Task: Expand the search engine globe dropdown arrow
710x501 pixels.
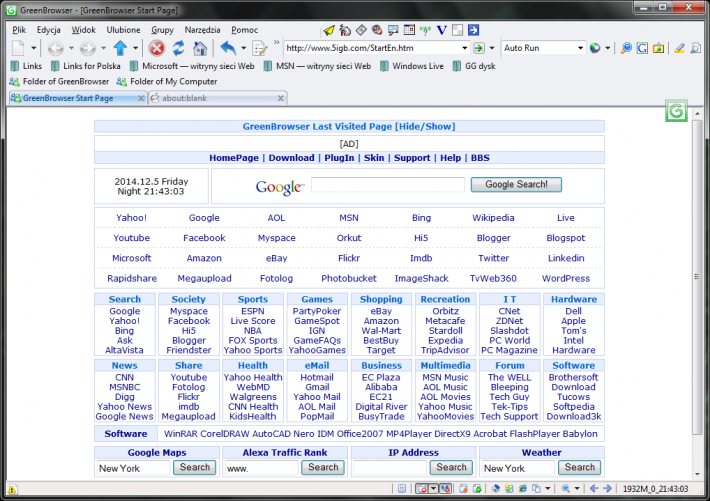Action: tap(608, 48)
